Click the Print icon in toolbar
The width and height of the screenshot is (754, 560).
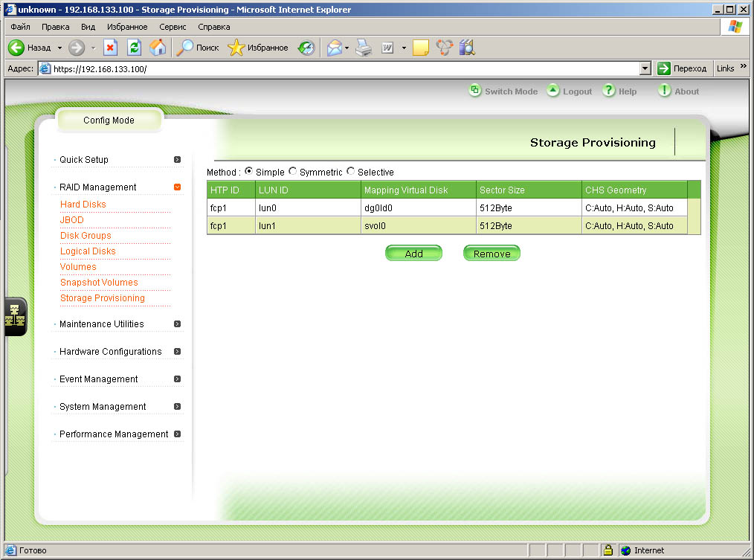coord(364,48)
